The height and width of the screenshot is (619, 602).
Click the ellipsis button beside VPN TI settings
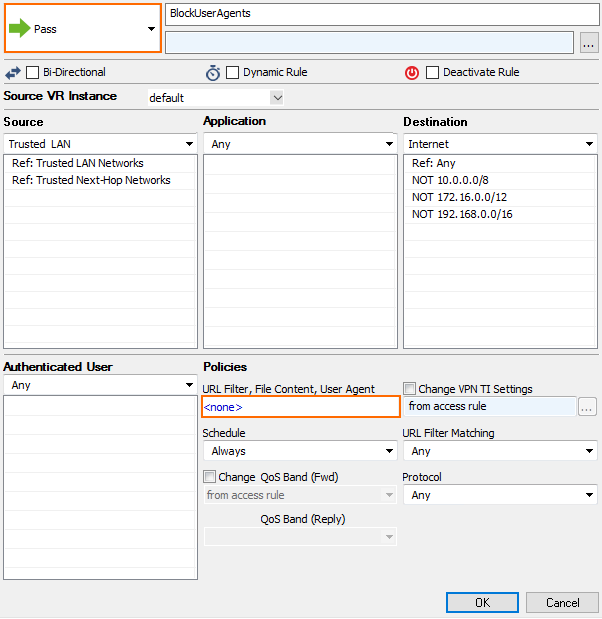coord(587,407)
